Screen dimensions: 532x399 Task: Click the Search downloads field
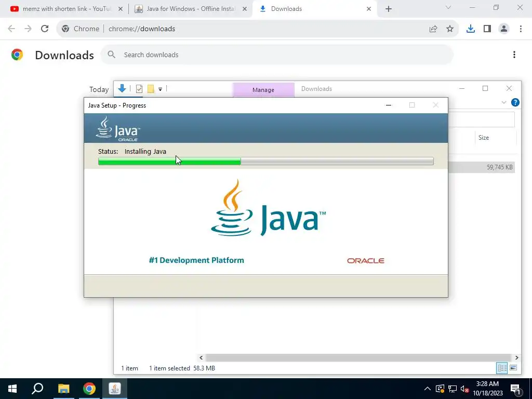click(x=277, y=55)
